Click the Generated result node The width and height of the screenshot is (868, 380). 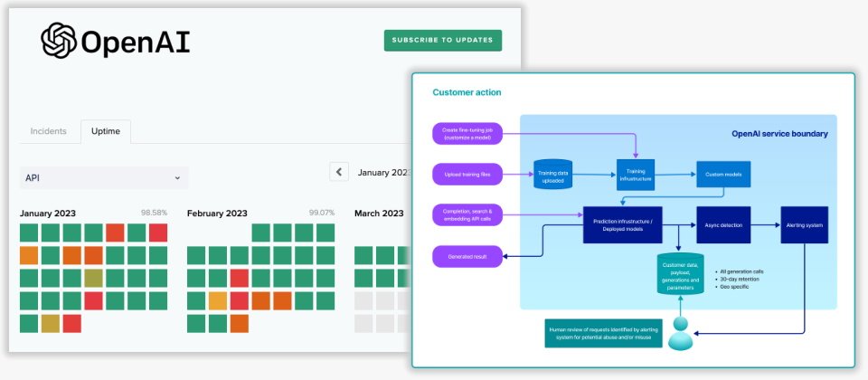click(467, 256)
